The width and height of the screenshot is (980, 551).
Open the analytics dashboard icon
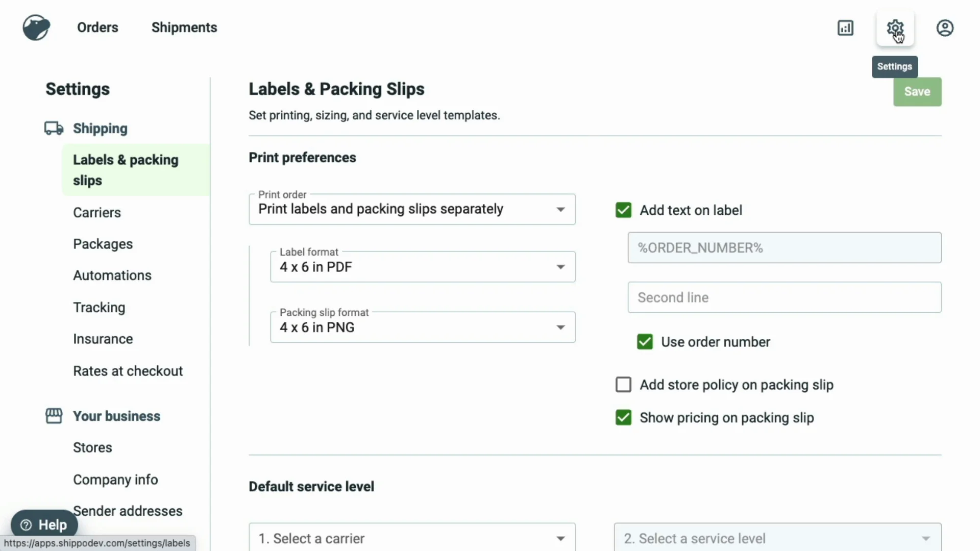pyautogui.click(x=845, y=27)
